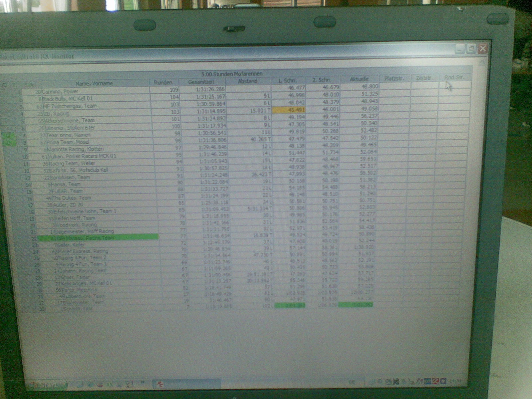Minimize the RaceControl monitor window
The width and height of the screenshot is (532, 399).
pyautogui.click(x=460, y=50)
